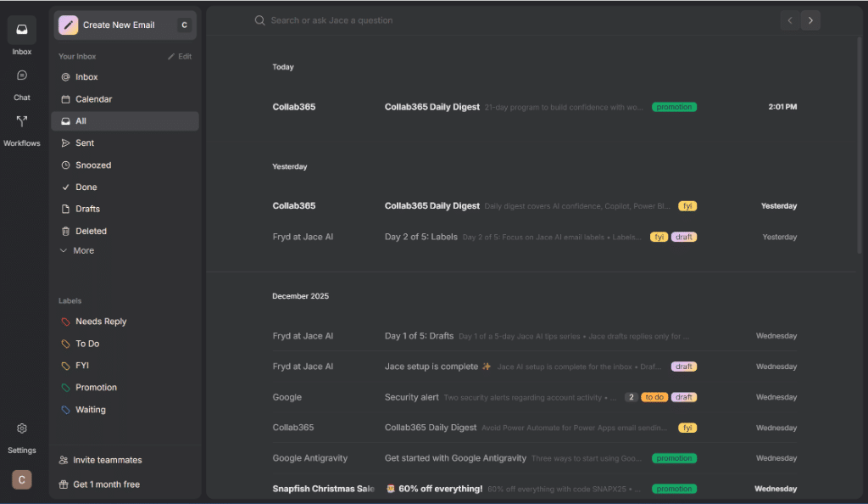The height and width of the screenshot is (504, 868).
Task: Open the Snoozed folder
Action: coord(92,165)
